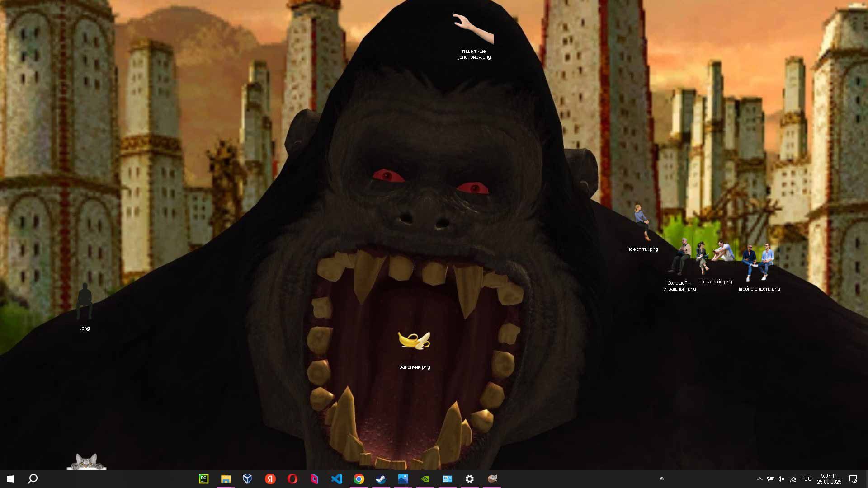Switch the РУС keyboard layout
868x488 pixels.
(x=807, y=479)
